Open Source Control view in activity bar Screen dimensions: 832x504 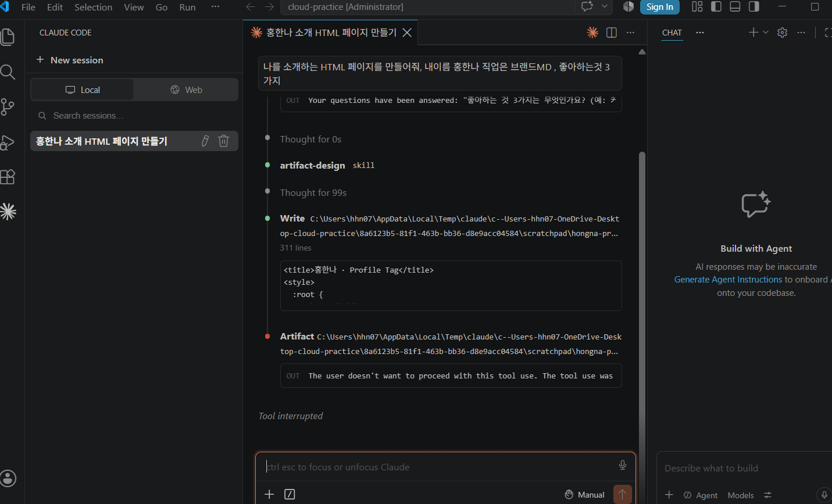[x=8, y=107]
